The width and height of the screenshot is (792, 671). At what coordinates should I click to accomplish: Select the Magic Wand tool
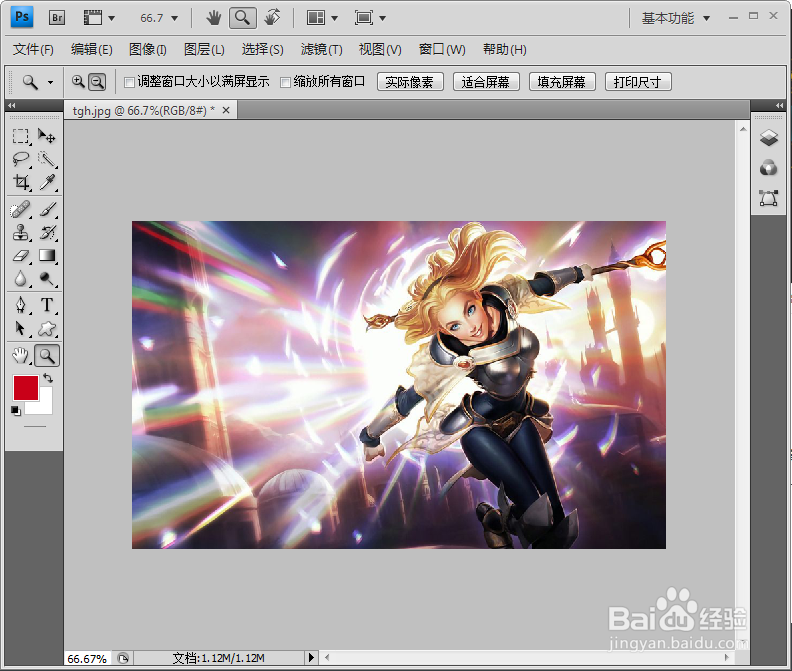click(47, 159)
